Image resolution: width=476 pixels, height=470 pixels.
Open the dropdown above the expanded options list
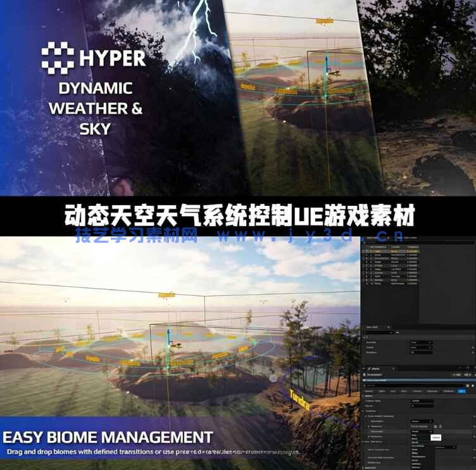tap(422, 421)
